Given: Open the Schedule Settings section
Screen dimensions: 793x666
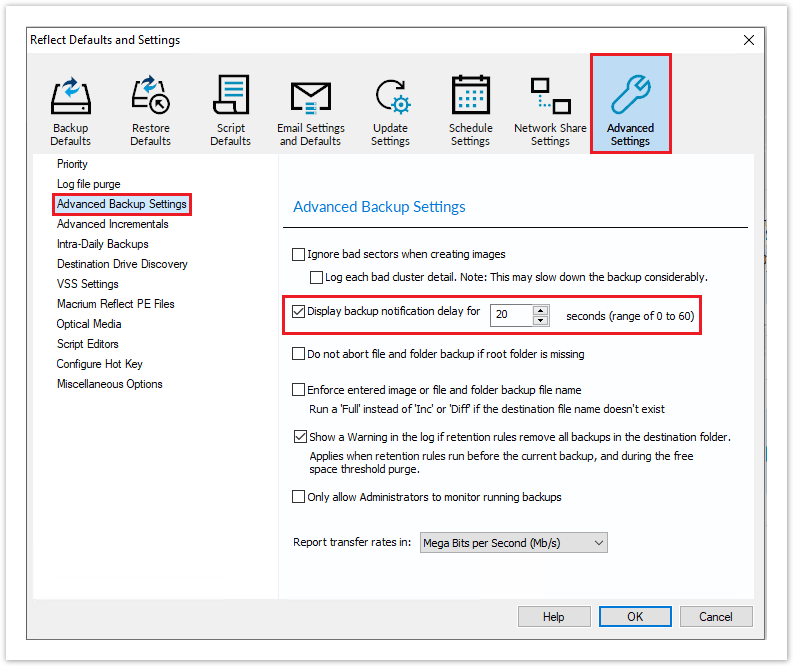Looking at the screenshot, I should pos(470,111).
